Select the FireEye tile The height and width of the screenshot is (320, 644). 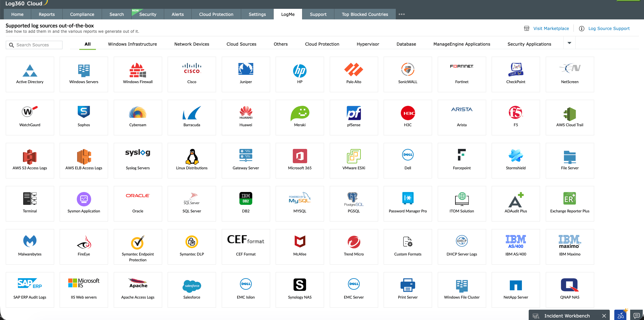tap(84, 247)
